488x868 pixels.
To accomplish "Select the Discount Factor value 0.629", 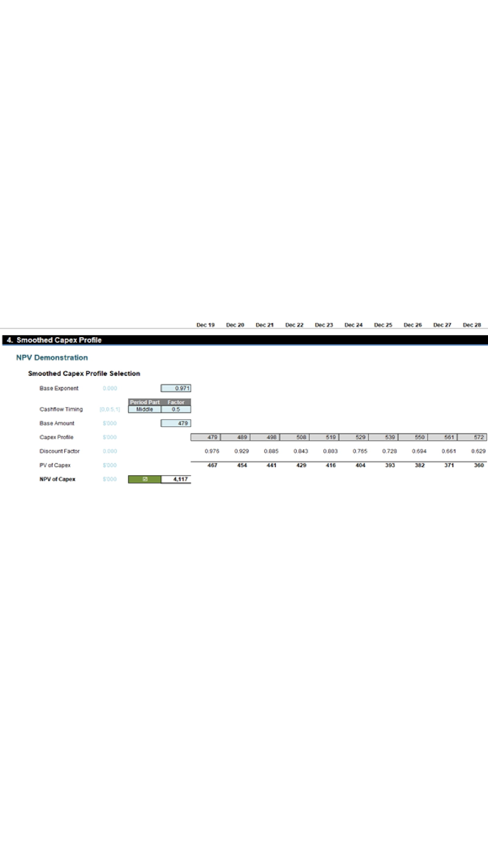I will tap(478, 451).
